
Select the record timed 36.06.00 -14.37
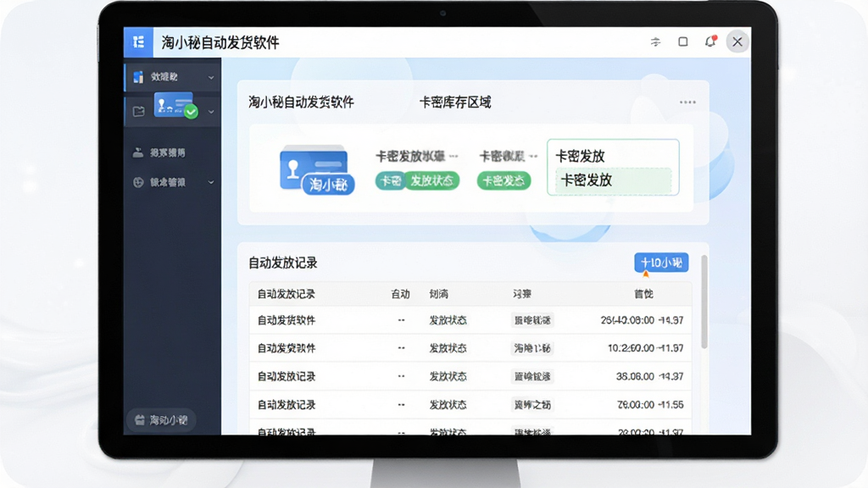click(x=470, y=376)
